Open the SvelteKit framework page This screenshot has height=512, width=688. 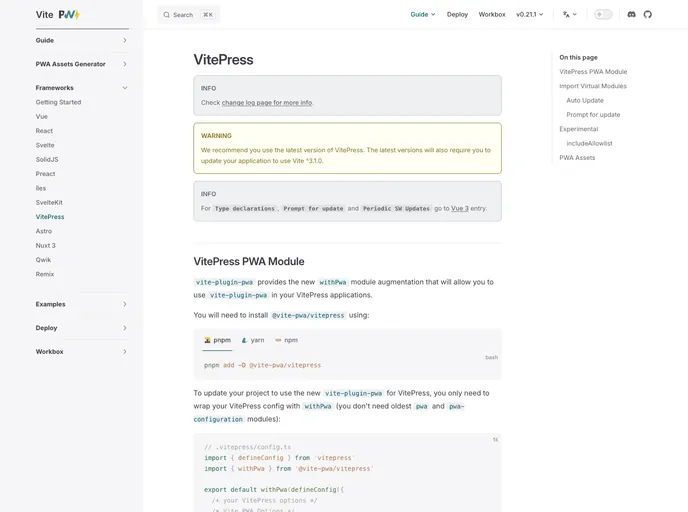(x=49, y=202)
